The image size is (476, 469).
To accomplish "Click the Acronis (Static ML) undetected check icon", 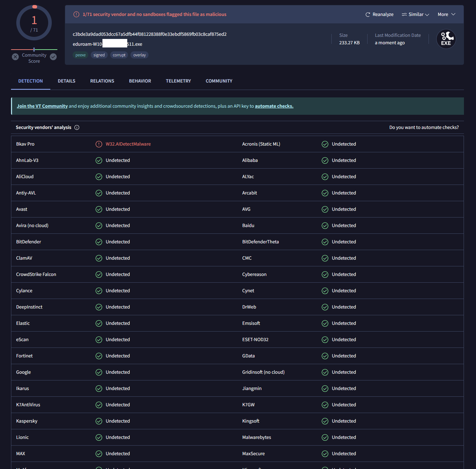I will pyautogui.click(x=325, y=144).
